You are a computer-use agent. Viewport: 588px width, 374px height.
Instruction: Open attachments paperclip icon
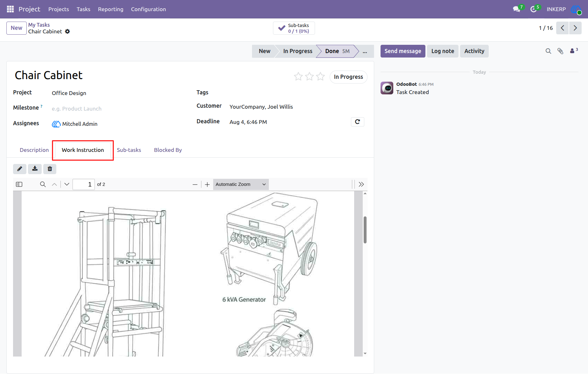tap(560, 51)
